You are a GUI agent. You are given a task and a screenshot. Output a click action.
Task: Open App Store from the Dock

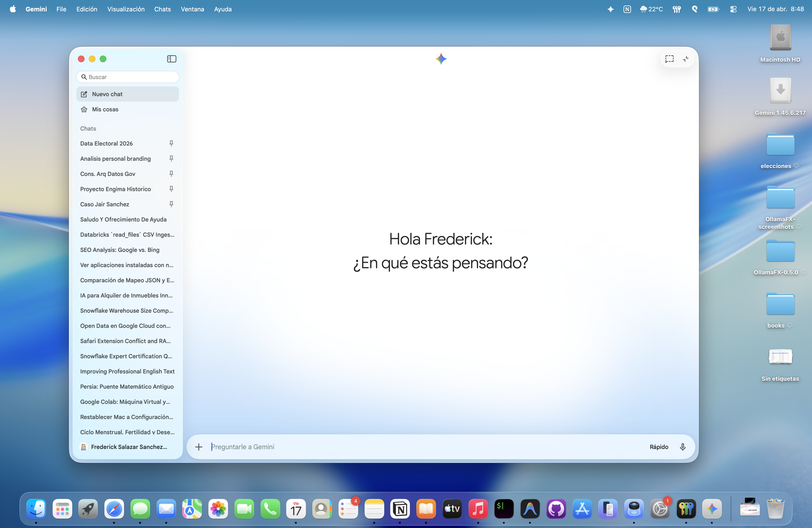coord(582,509)
